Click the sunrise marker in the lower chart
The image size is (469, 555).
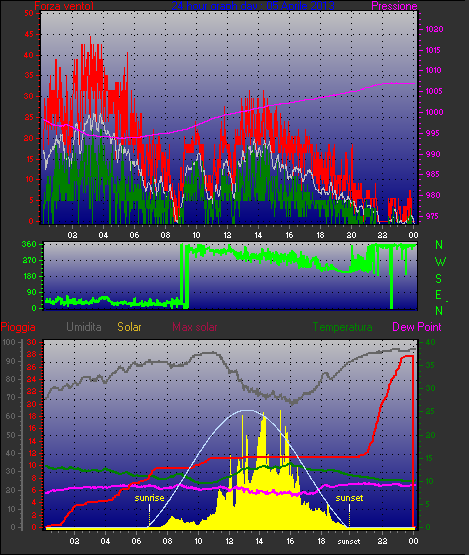coord(149,498)
